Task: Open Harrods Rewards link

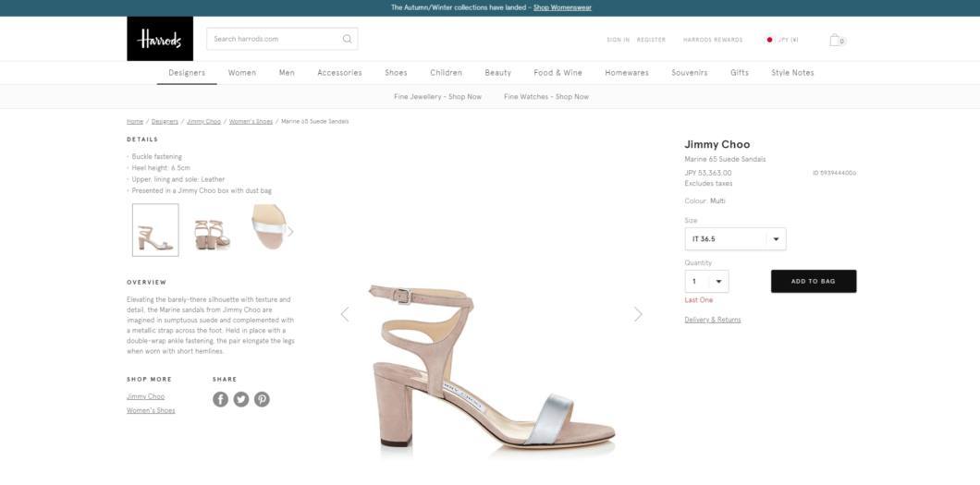Action: pos(713,40)
